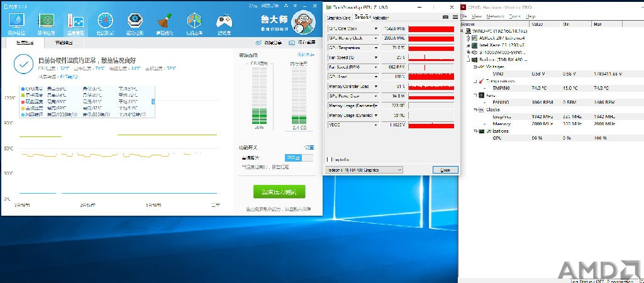Open the hardware overview monitor-and-droplet icon
The height and width of the screenshot is (283, 644).
pyautogui.click(x=16, y=21)
